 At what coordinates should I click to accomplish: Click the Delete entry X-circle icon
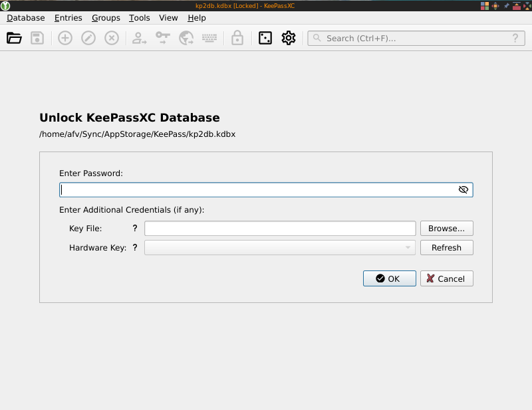pyautogui.click(x=112, y=38)
